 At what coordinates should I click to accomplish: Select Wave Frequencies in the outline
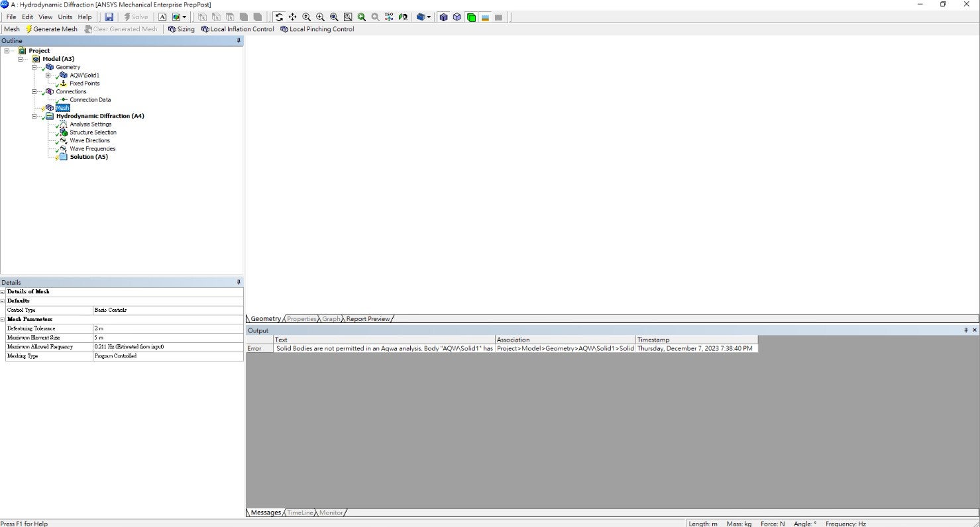pos(92,149)
